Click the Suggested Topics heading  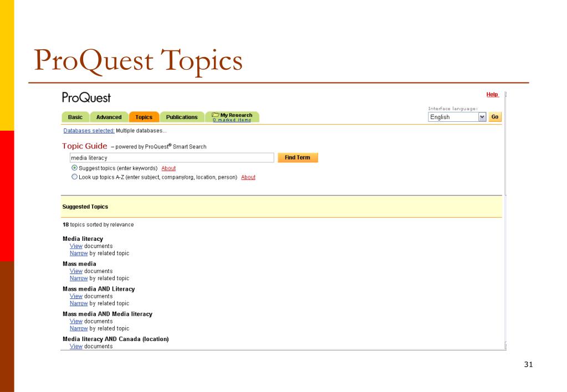point(85,207)
